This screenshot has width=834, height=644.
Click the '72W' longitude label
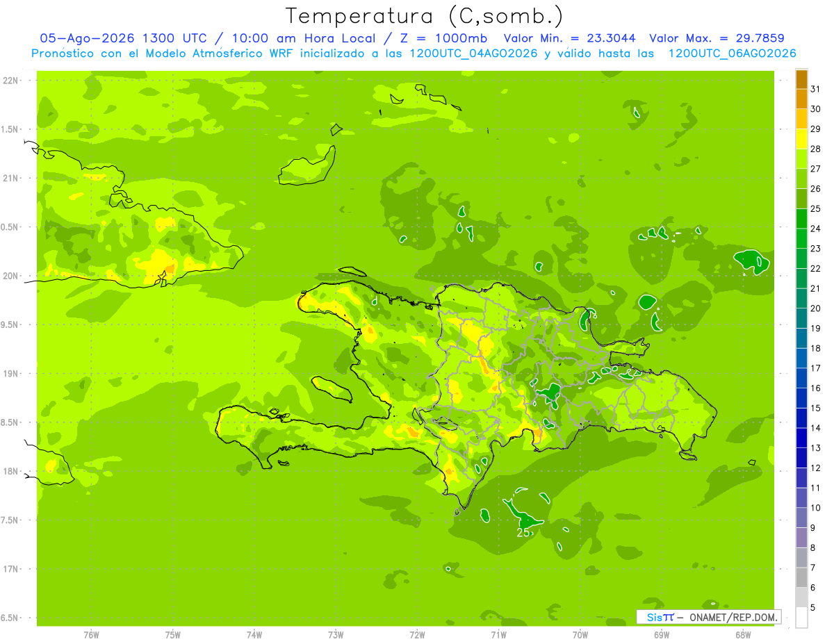click(417, 635)
